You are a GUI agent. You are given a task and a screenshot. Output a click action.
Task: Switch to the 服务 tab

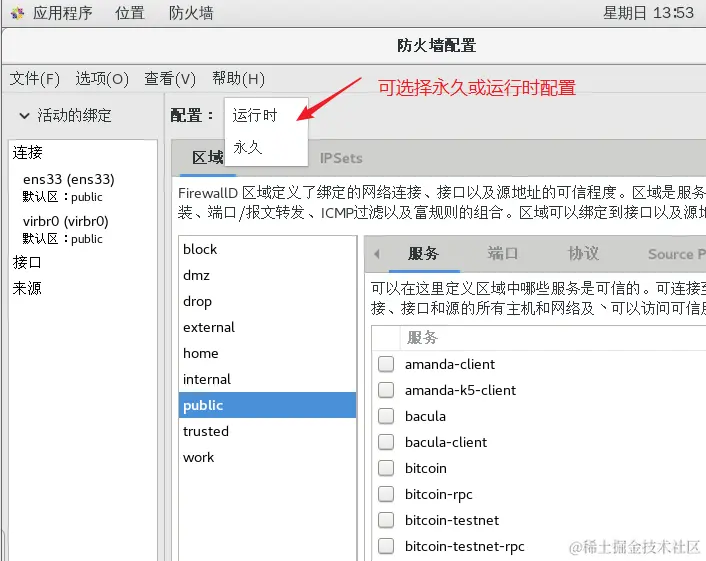(423, 253)
